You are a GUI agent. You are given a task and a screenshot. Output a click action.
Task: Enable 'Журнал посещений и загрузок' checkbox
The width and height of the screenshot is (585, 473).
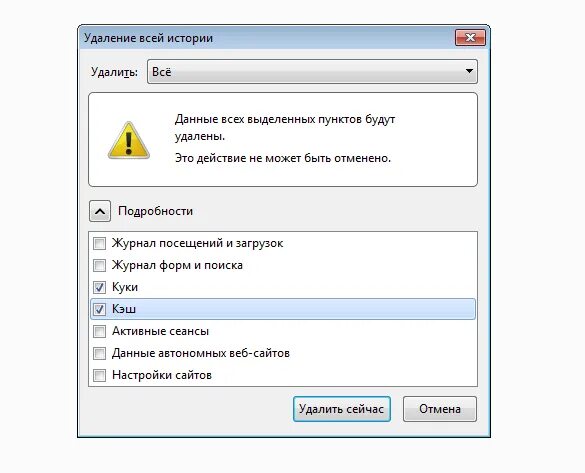100,244
